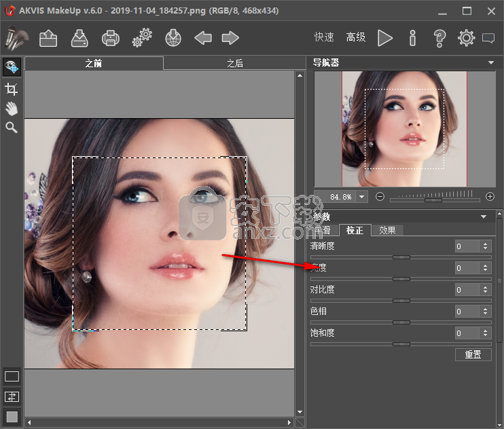Click the 饱和度 slider handle
This screenshot has height=429, width=504.
(x=401, y=344)
